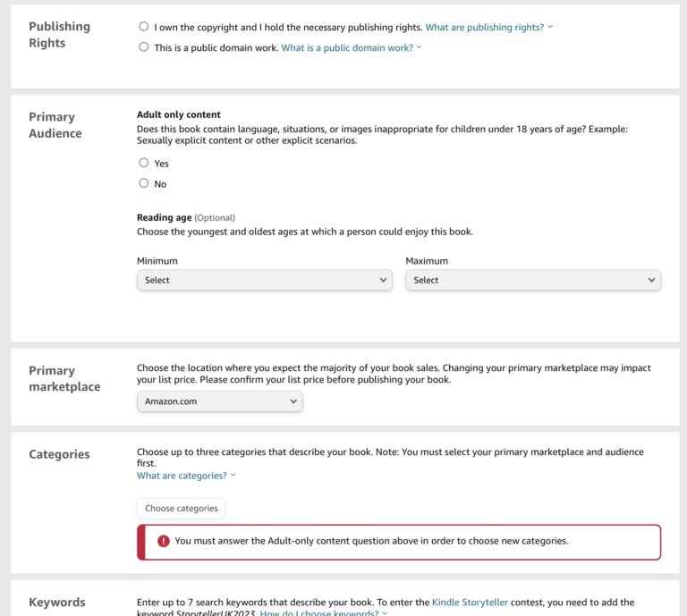Open the Minimum reading age dropdown
The image size is (687, 616).
(265, 280)
